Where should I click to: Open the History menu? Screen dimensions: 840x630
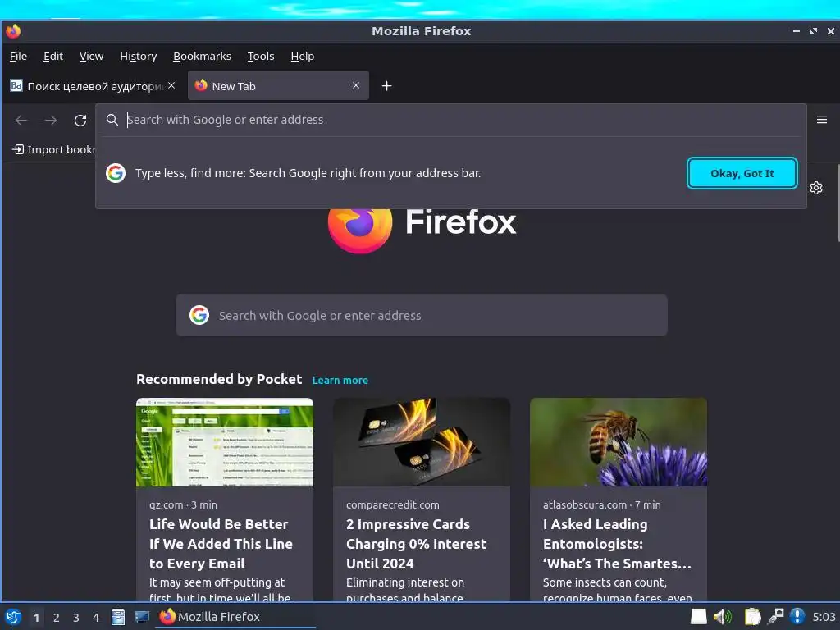click(x=138, y=57)
